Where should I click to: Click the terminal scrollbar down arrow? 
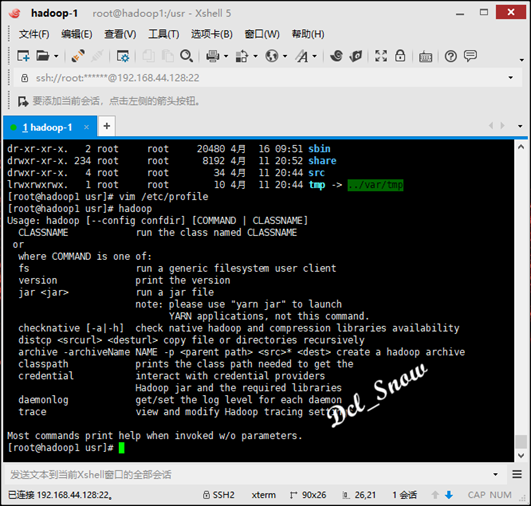[x=521, y=456]
